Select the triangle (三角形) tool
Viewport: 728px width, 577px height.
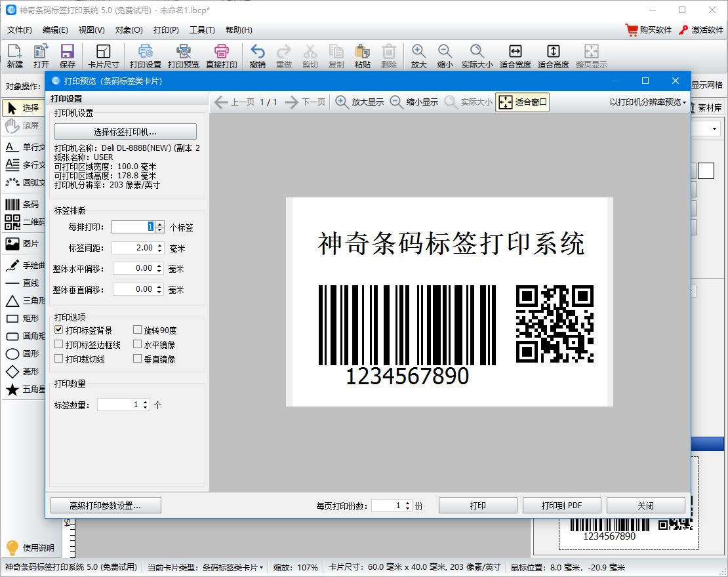click(x=24, y=300)
